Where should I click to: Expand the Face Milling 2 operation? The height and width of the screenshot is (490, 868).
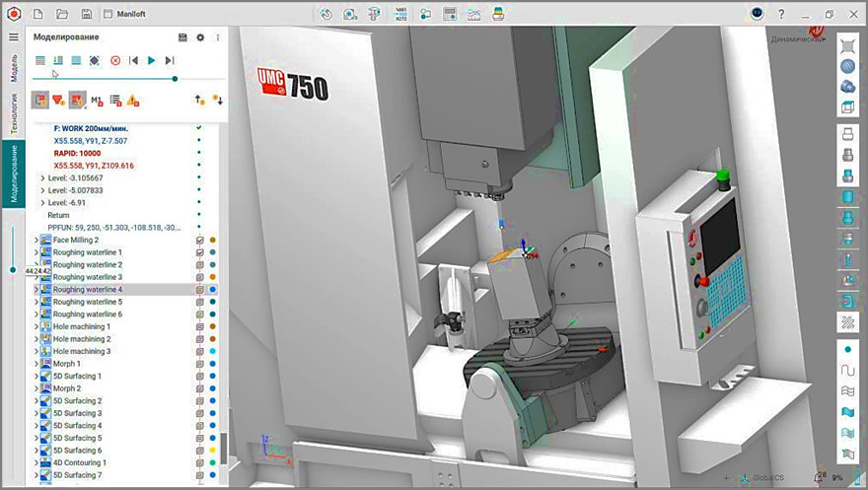coord(36,240)
